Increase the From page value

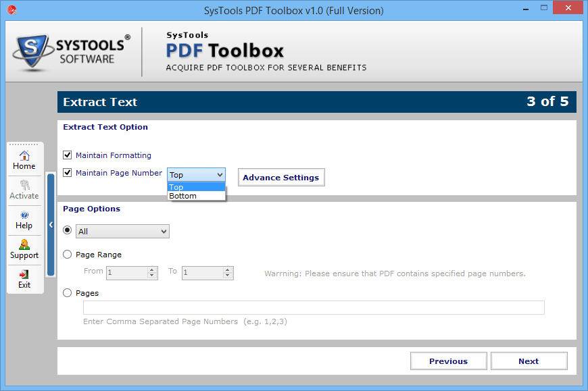click(152, 269)
